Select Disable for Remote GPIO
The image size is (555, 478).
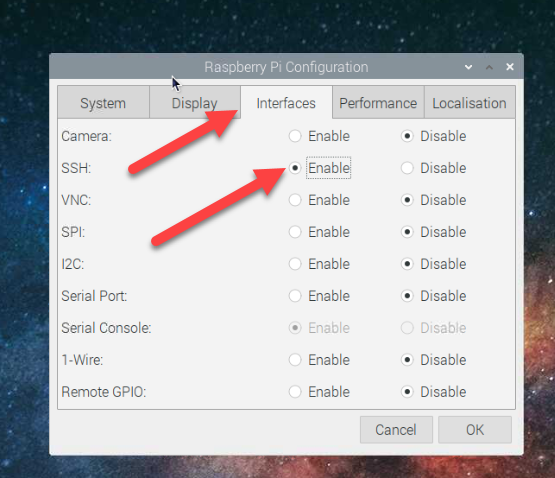[407, 392]
